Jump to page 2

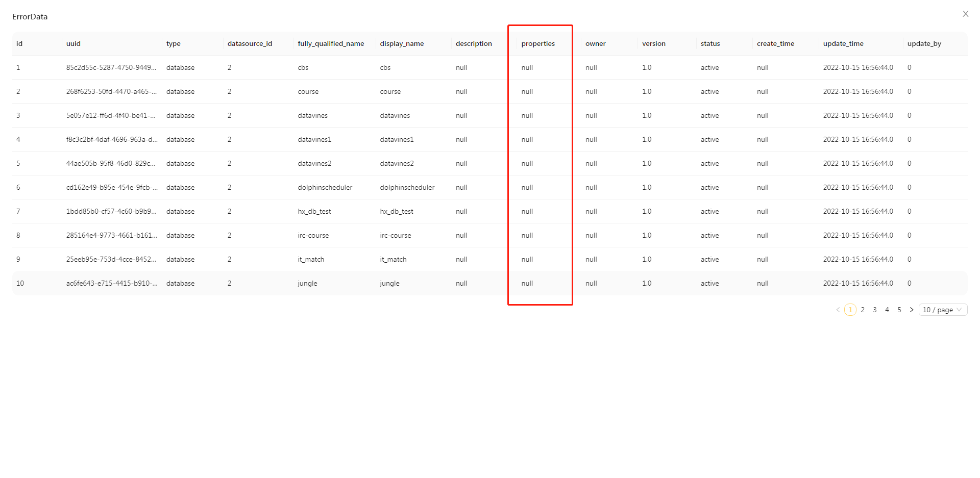point(863,310)
